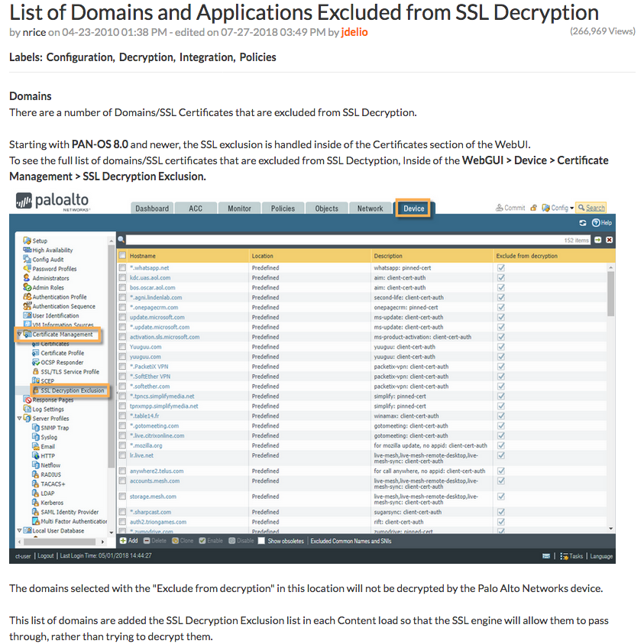The width and height of the screenshot is (644, 644).
Task: Toggle Exclude from decryption for *.whatsapp.net
Action: click(x=501, y=268)
